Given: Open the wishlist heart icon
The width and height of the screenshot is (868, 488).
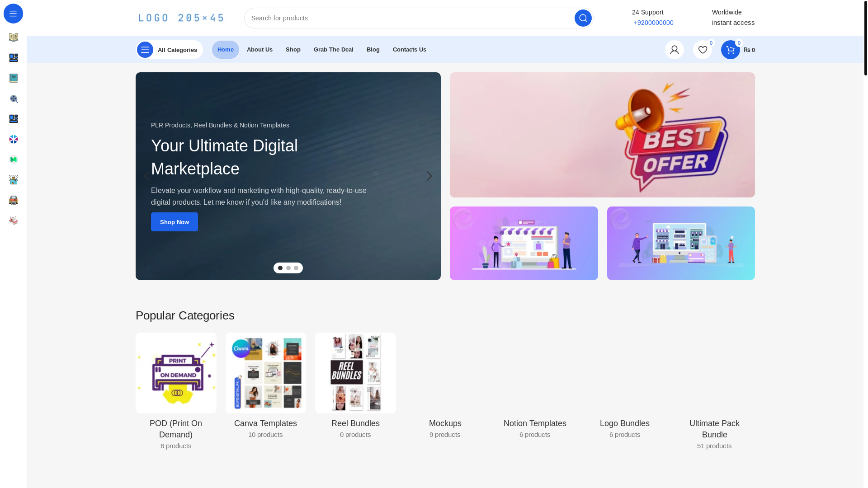Looking at the screenshot, I should [x=702, y=50].
